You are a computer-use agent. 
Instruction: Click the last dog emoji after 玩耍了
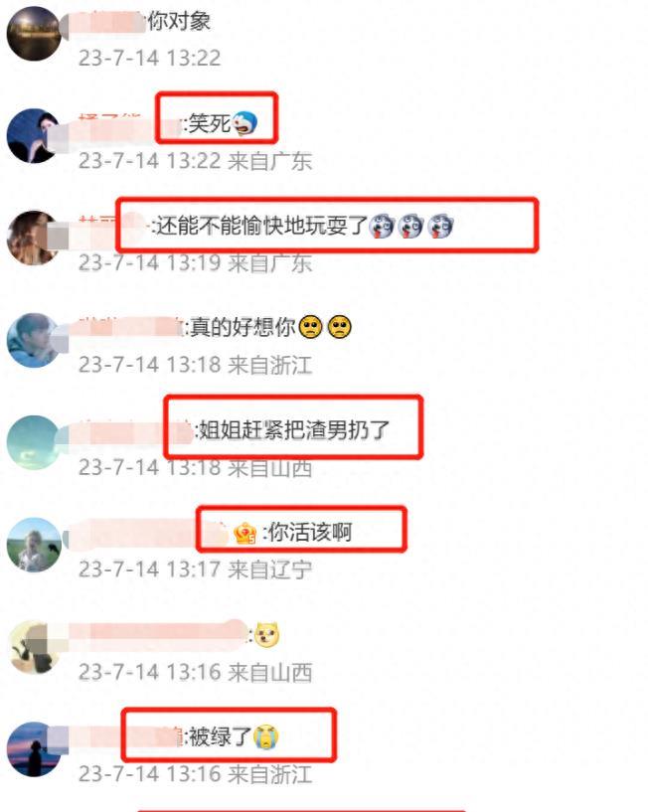(x=441, y=226)
